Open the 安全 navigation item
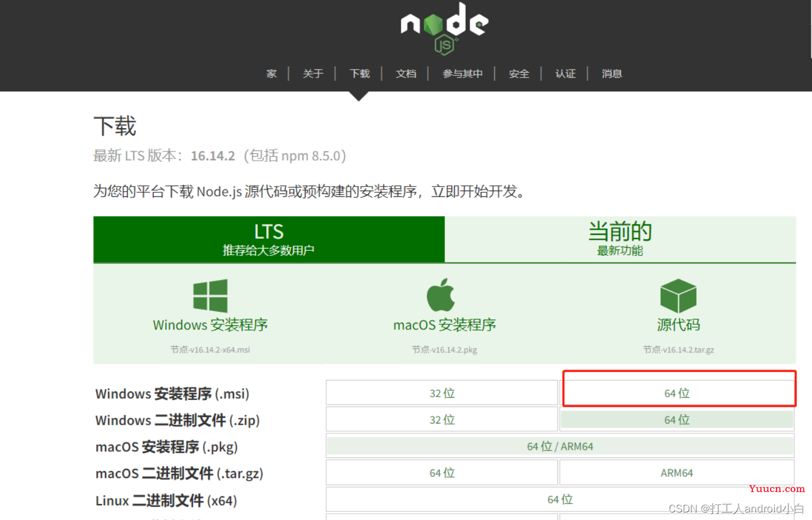Image resolution: width=812 pixels, height=520 pixels. 519,73
